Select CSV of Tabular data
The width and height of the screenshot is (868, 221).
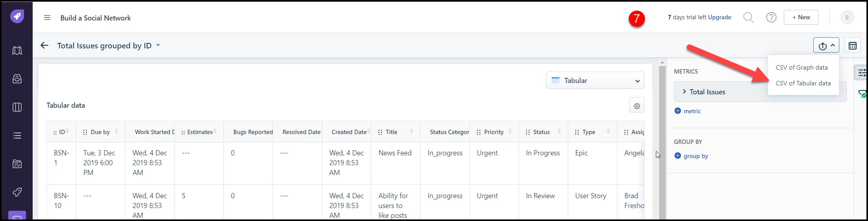[803, 83]
